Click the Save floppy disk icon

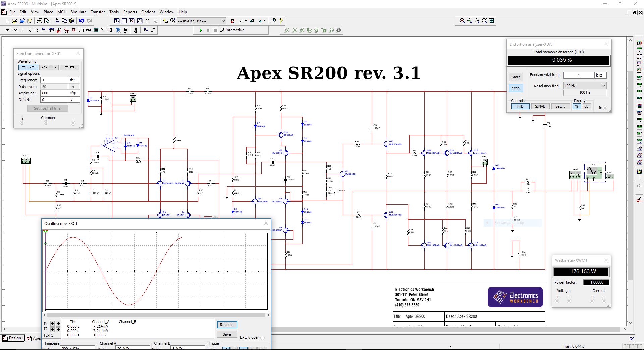point(30,21)
